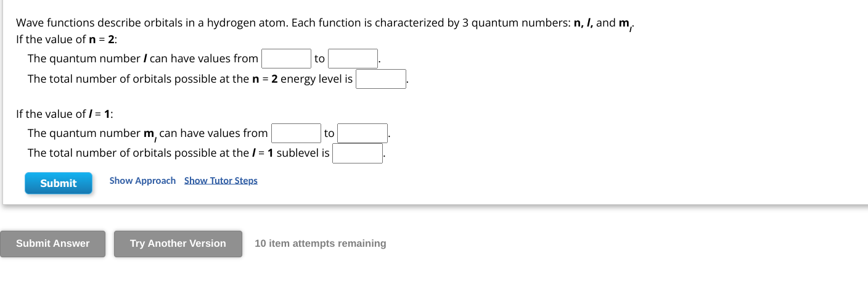The width and height of the screenshot is (868, 306).
Task: Click the 'quantum number l can have values' label
Action: point(143,59)
